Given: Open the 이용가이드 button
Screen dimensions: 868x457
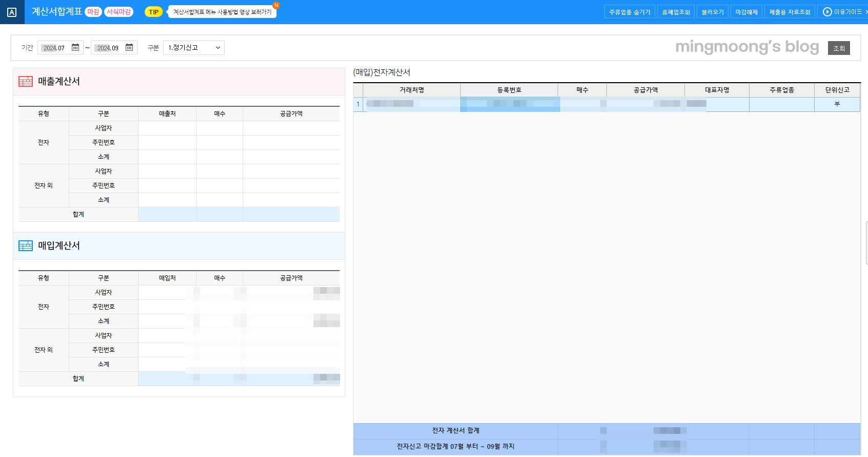Looking at the screenshot, I should [x=843, y=12].
